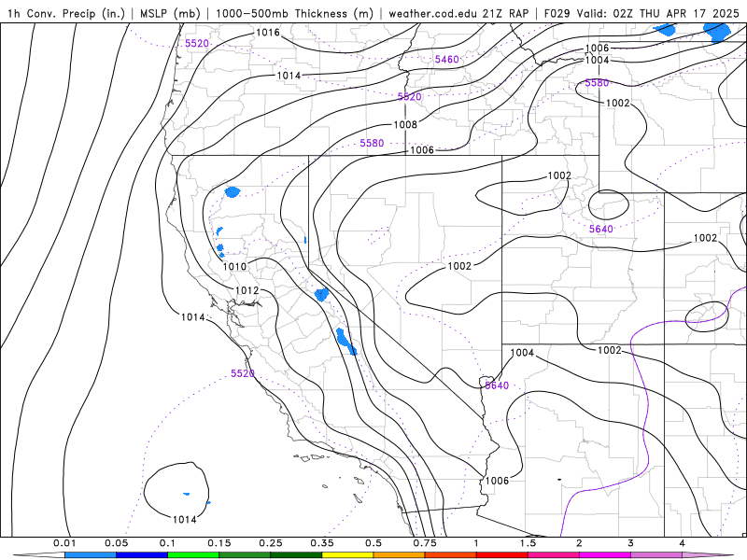Select the 1.5 legend value
This screenshot has width=747, height=560.
pos(528,543)
